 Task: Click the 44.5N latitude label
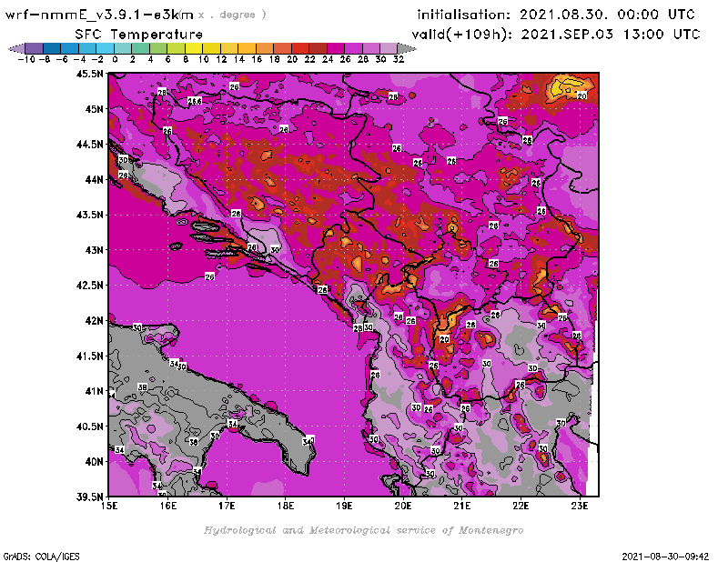[x=89, y=145]
